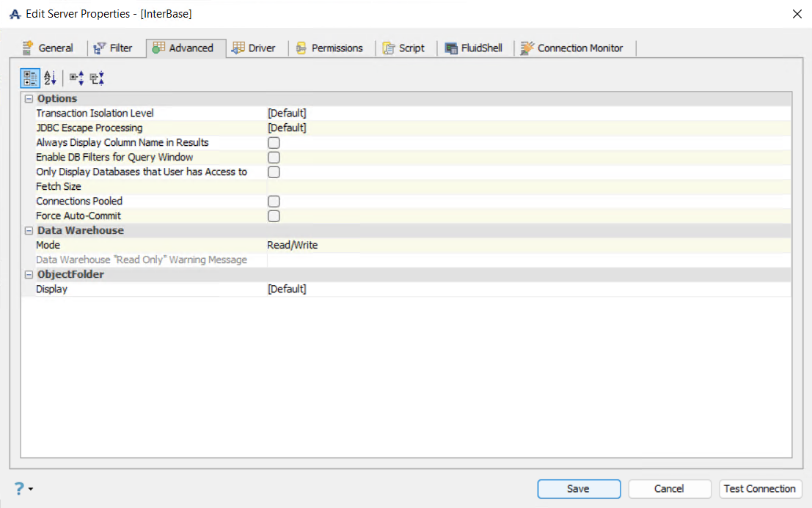
Task: Collapse the Data Warehouse section
Action: 29,231
